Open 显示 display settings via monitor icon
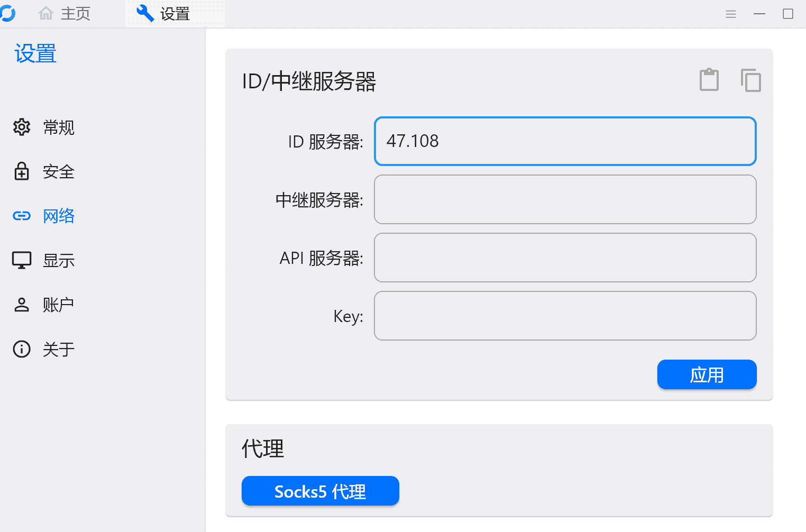The height and width of the screenshot is (532, 806). [21, 260]
